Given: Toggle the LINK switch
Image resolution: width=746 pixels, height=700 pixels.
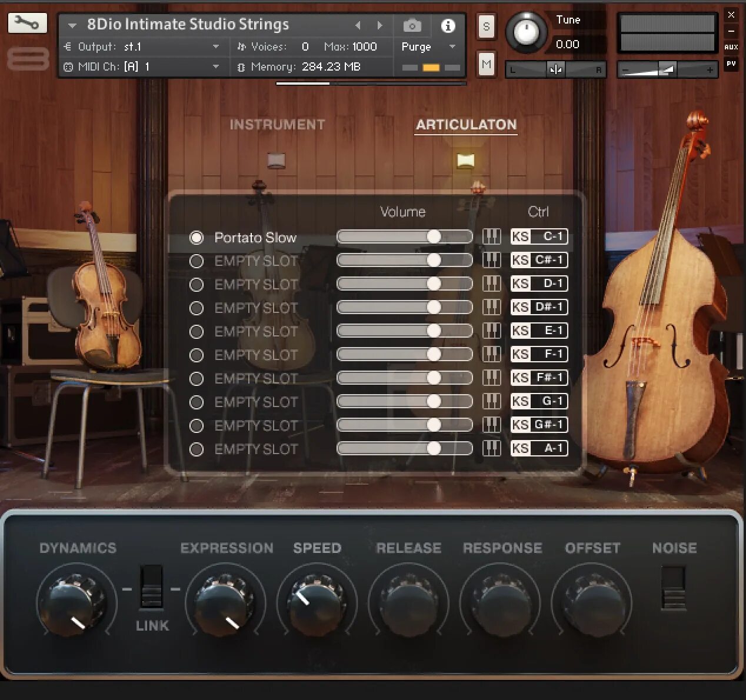Looking at the screenshot, I should (x=151, y=586).
